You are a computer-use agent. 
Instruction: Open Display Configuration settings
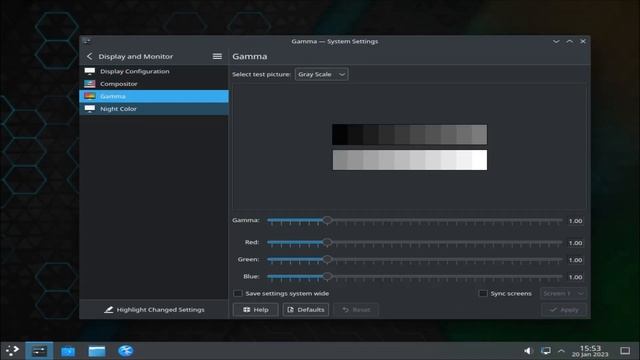click(154, 71)
